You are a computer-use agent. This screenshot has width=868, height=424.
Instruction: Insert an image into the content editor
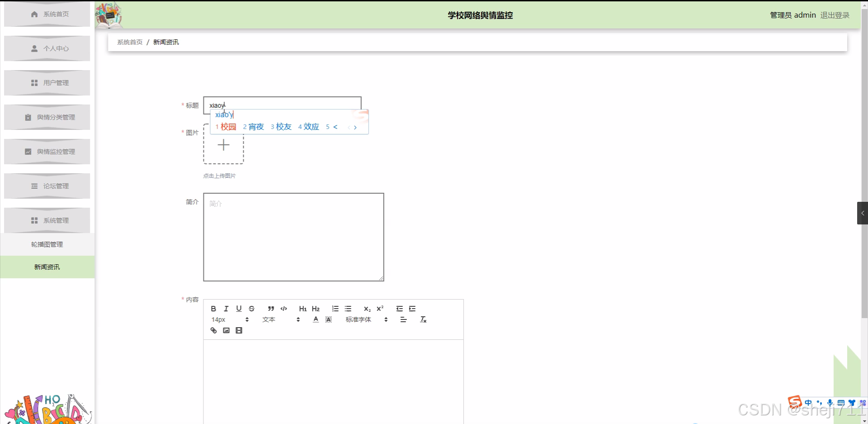[226, 330]
